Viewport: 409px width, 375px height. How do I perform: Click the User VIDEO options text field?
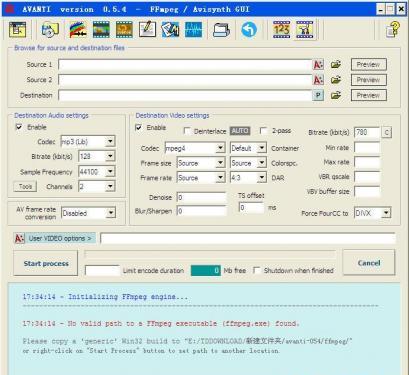(248, 238)
